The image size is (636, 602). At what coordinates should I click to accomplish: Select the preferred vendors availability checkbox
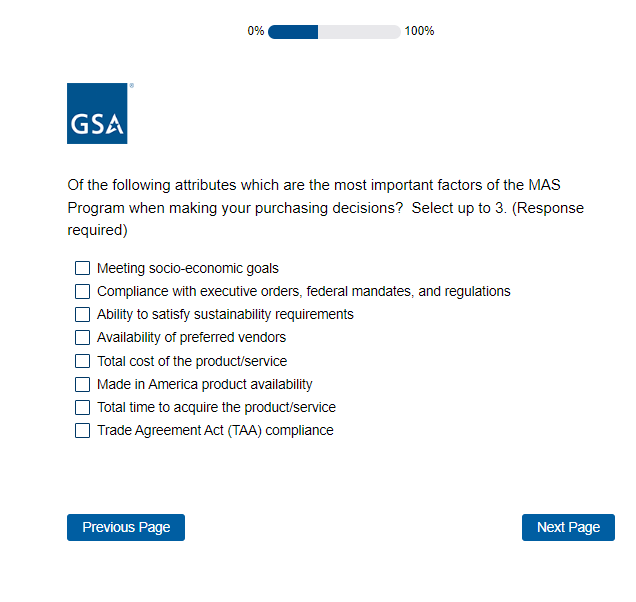click(x=82, y=337)
